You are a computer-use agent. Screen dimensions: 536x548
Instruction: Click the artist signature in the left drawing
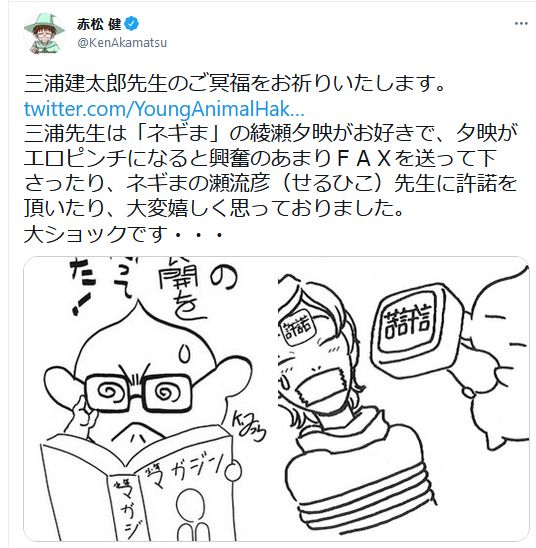coord(248,428)
